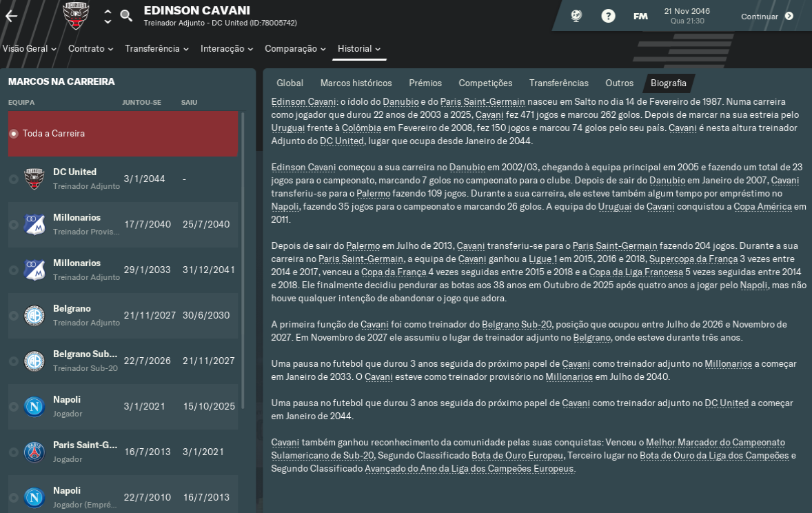
Task: Click Belgrano Sub-20 crest icon
Action: coord(34,361)
